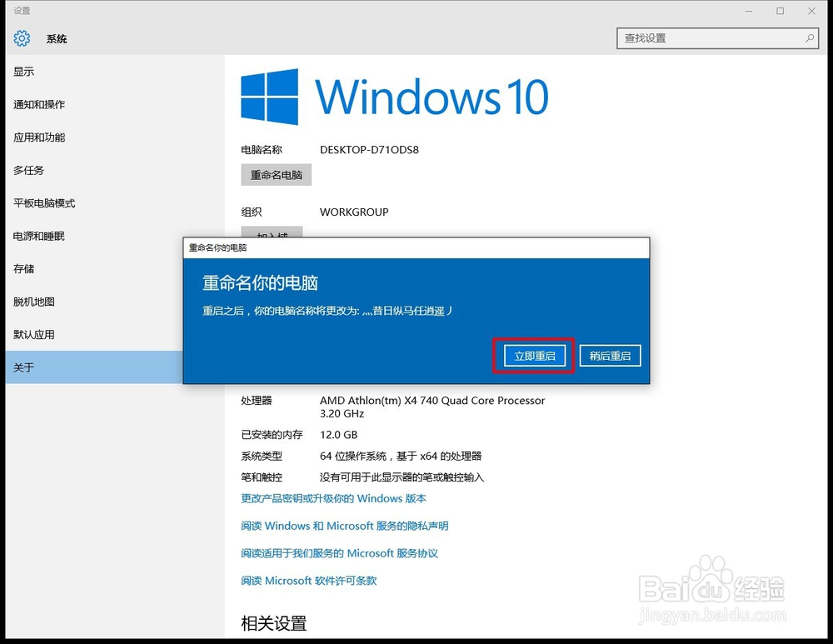Choose 稍后重启 to restart later
Viewport: 833px width, 644px height.
[x=610, y=356]
